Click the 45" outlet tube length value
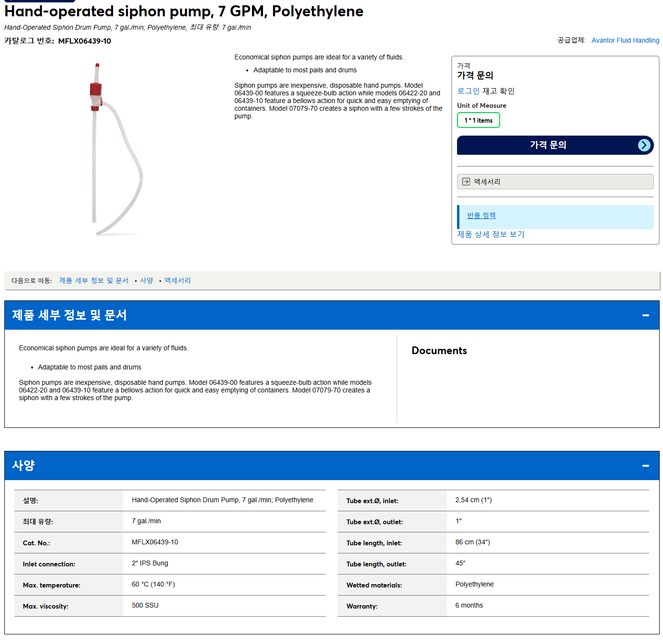Viewport: 663px width, 644px height. pos(460,563)
